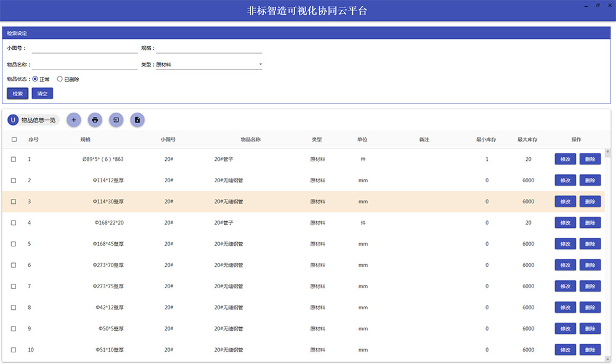Click the print icon above the item list
The image size is (616, 364).
95,119
